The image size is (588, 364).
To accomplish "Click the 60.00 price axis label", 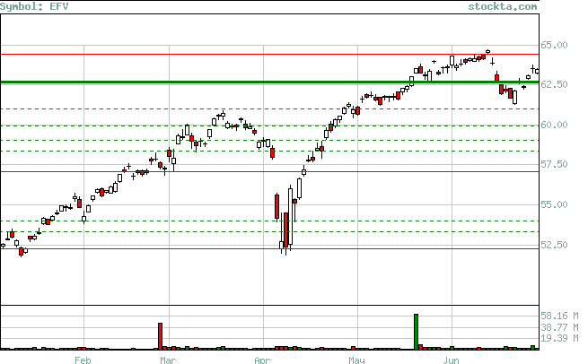I will [x=554, y=125].
